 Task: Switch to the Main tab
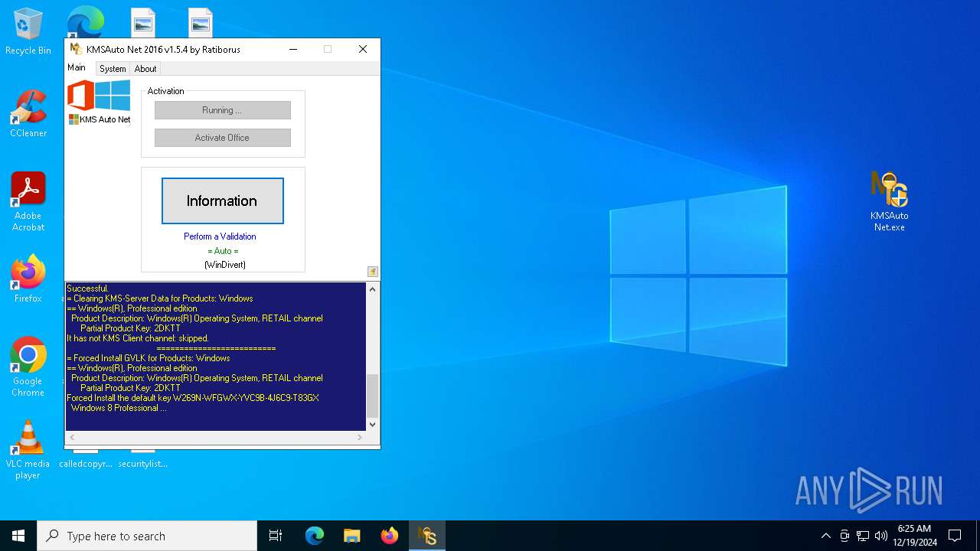pos(77,67)
